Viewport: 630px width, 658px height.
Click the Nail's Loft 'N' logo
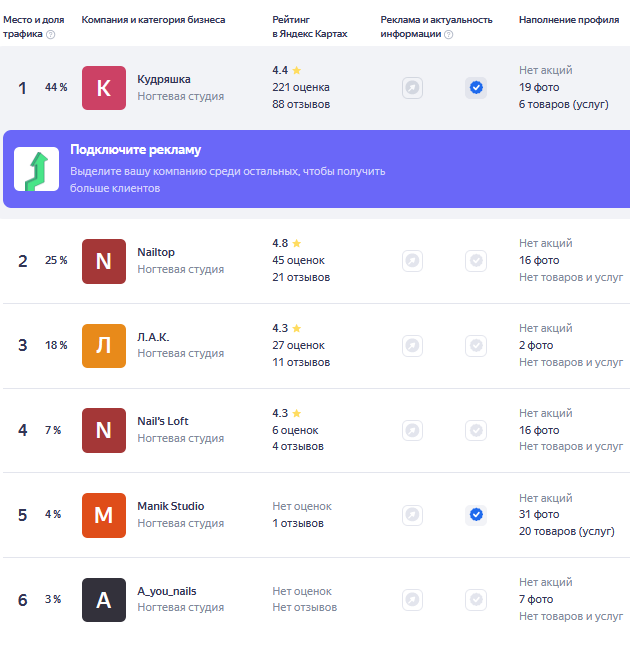pos(104,430)
